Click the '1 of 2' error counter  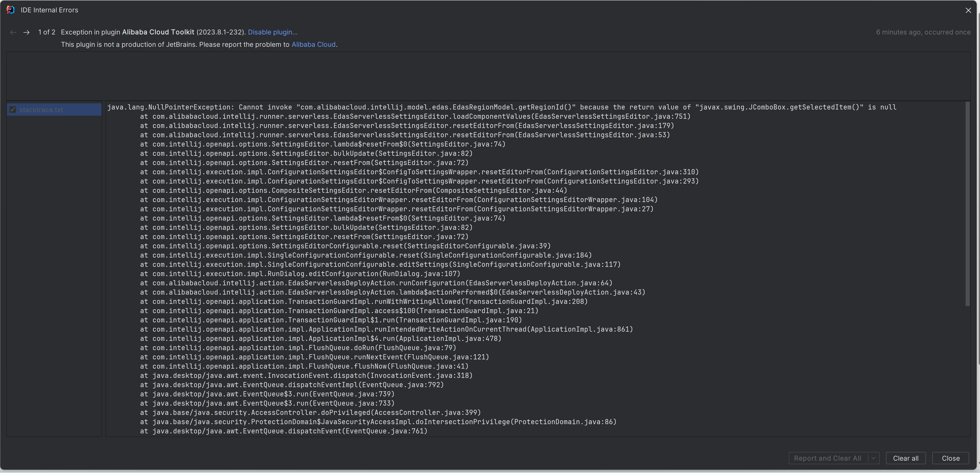(47, 32)
